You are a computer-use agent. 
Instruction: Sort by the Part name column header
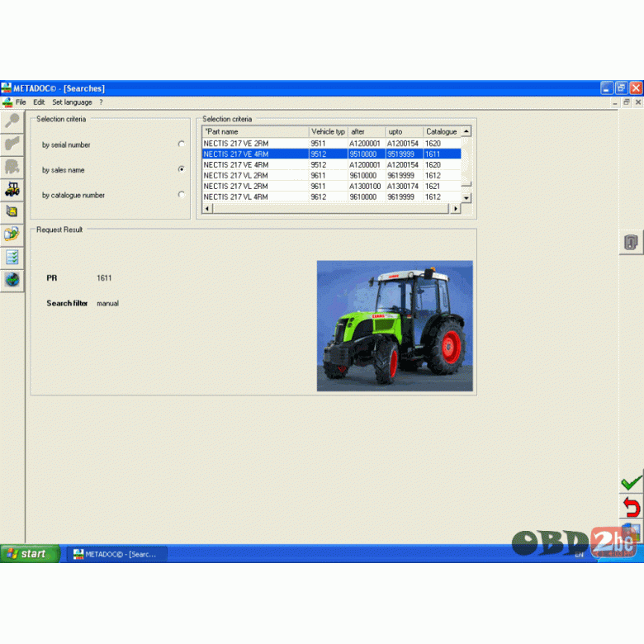[255, 132]
